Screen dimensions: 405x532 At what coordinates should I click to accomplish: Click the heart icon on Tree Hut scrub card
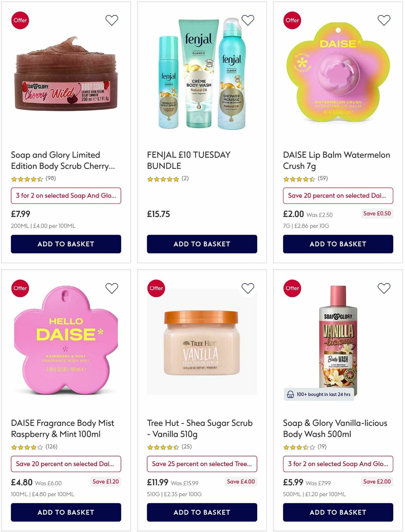[248, 288]
